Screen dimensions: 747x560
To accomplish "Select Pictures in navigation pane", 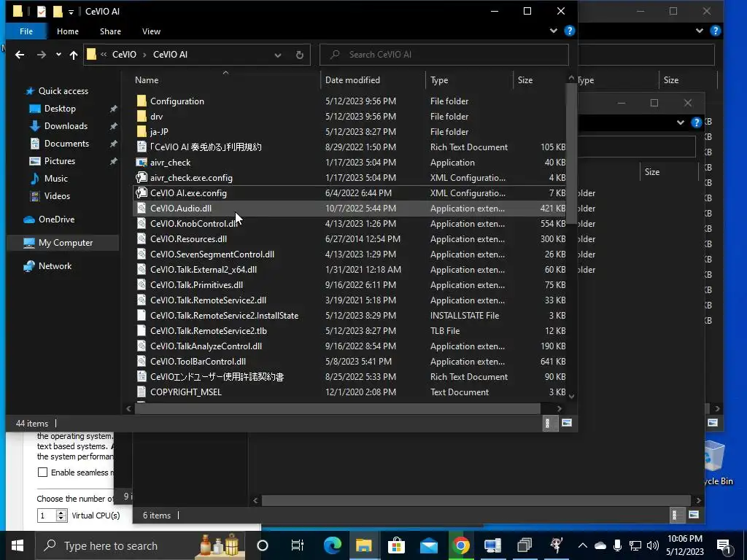I will click(x=60, y=161).
